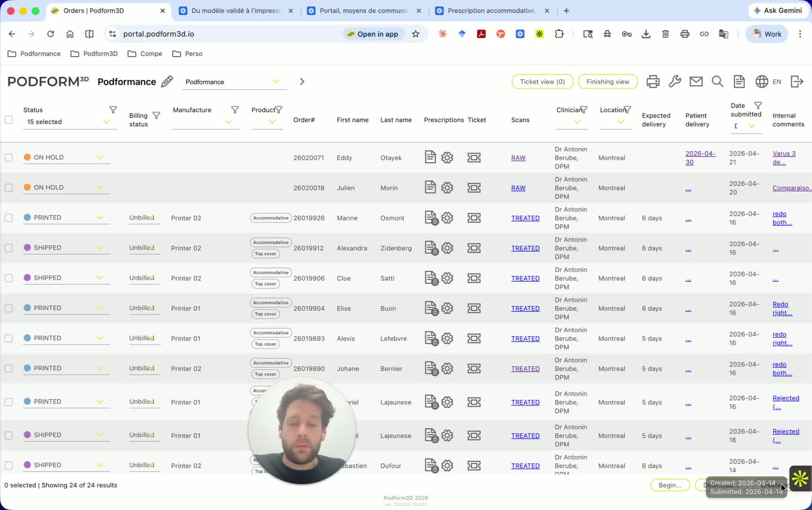The image size is (812, 510).
Task: Open the 15 selected status dropdown
Action: tap(69, 122)
